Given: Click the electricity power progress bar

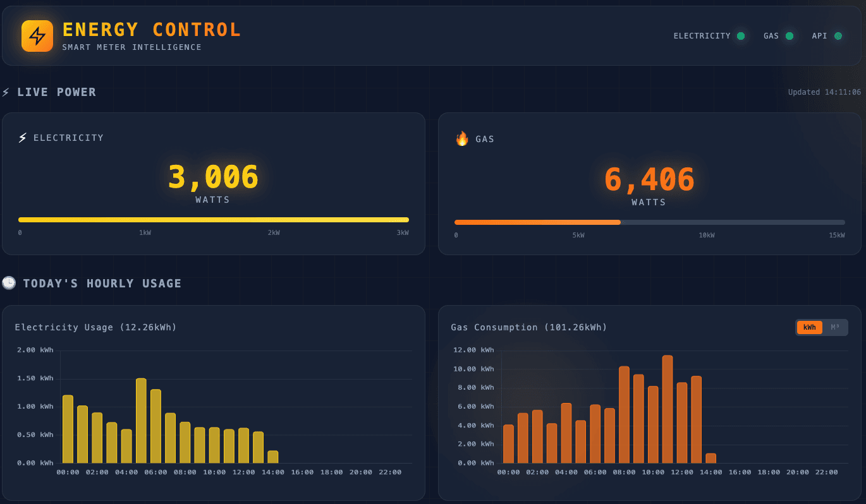Looking at the screenshot, I should (x=214, y=220).
